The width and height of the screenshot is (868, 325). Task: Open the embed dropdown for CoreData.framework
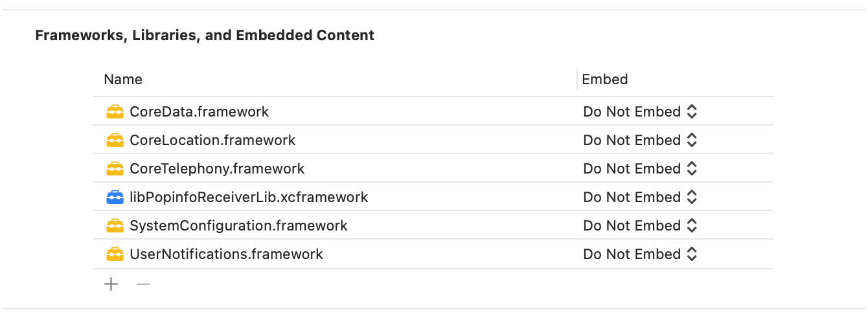[640, 112]
